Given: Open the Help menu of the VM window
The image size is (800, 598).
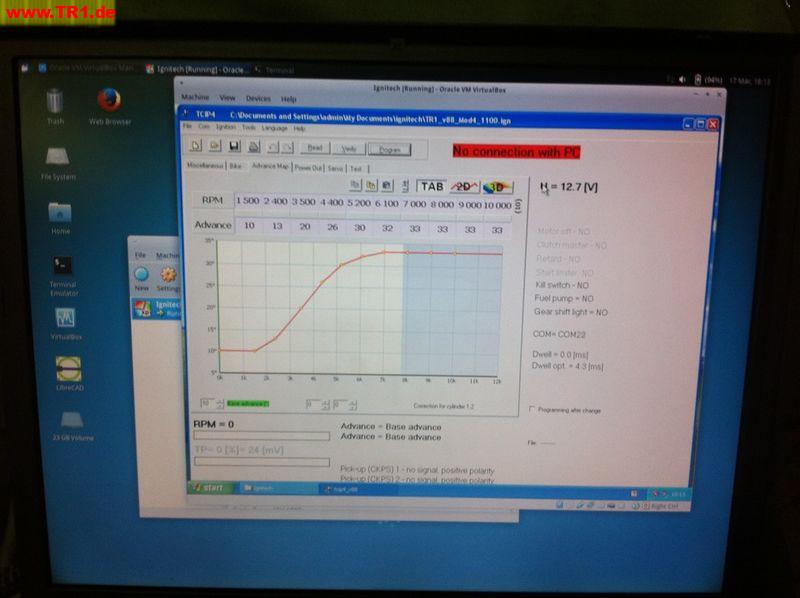Looking at the screenshot, I should pos(288,98).
